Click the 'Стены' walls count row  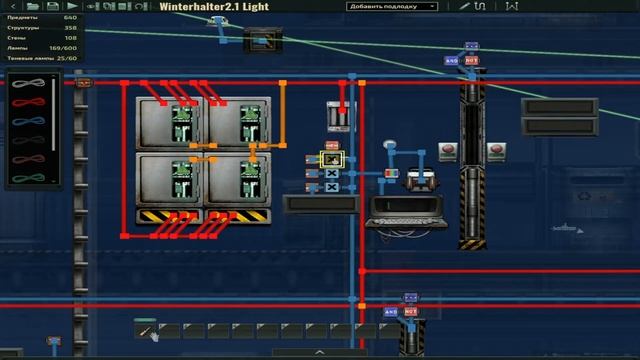(42, 38)
